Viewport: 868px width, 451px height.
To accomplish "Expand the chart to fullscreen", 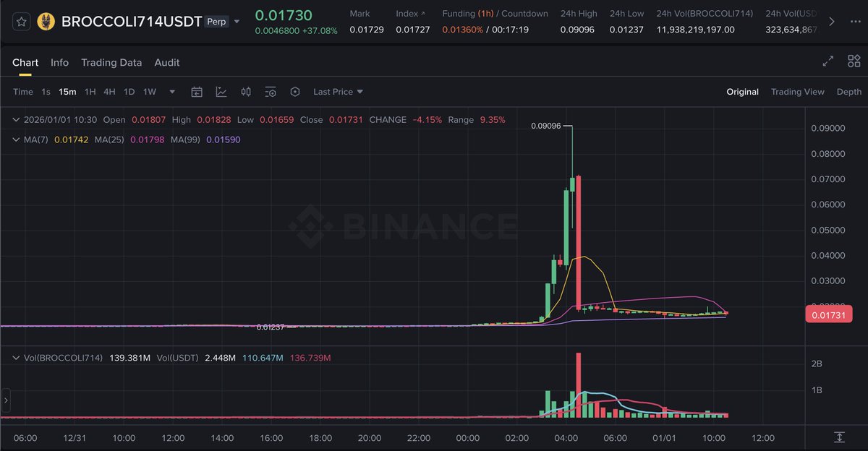I will tap(828, 61).
